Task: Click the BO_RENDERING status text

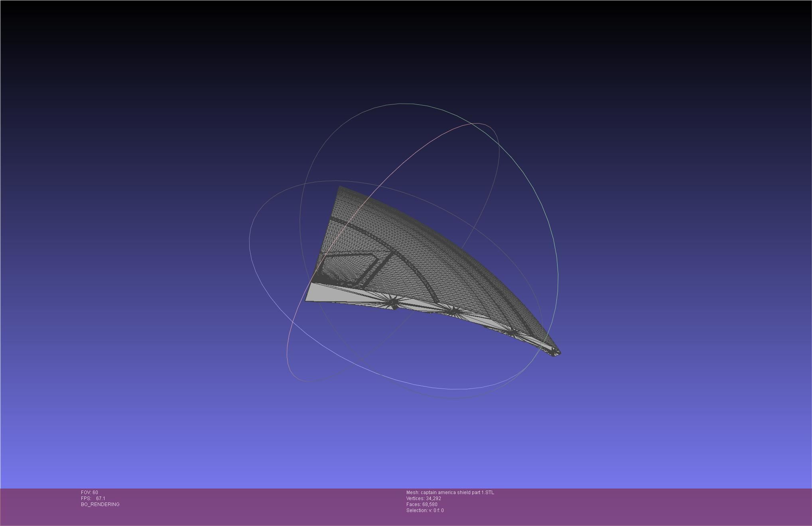Action: click(100, 504)
